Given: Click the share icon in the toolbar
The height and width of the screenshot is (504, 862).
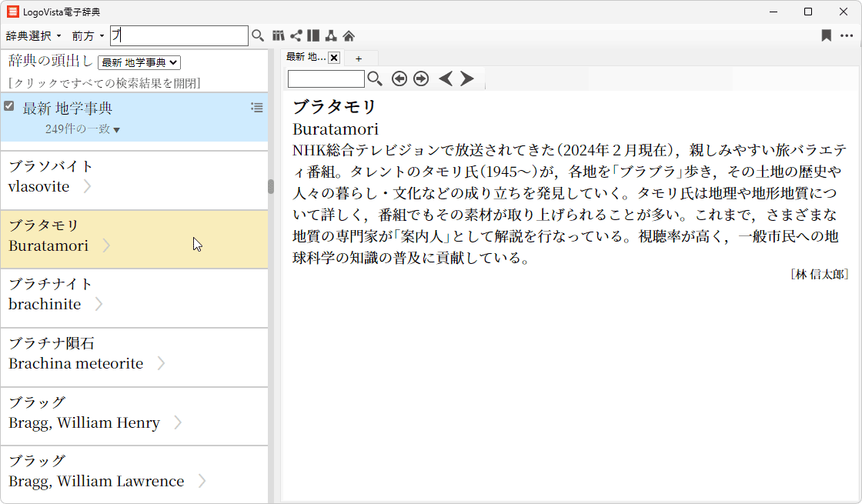Looking at the screenshot, I should [x=296, y=35].
